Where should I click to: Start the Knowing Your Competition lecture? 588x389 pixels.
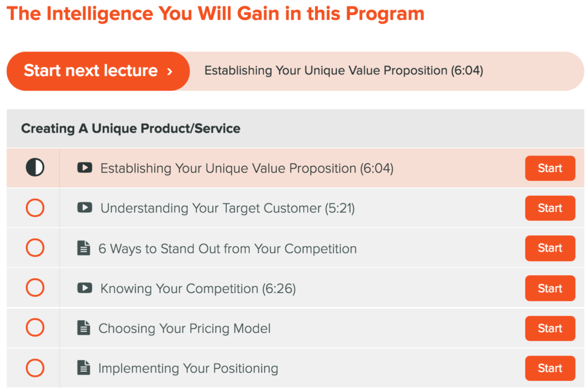[550, 288]
